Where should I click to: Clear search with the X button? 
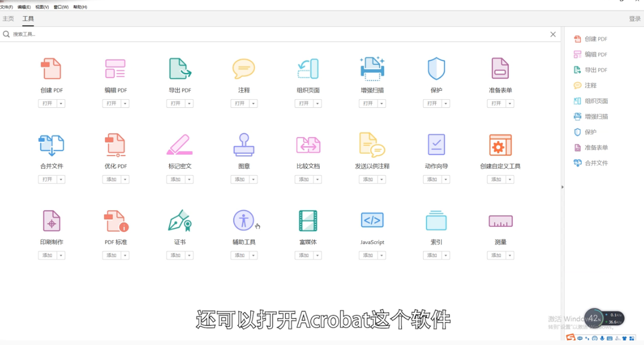coord(553,34)
